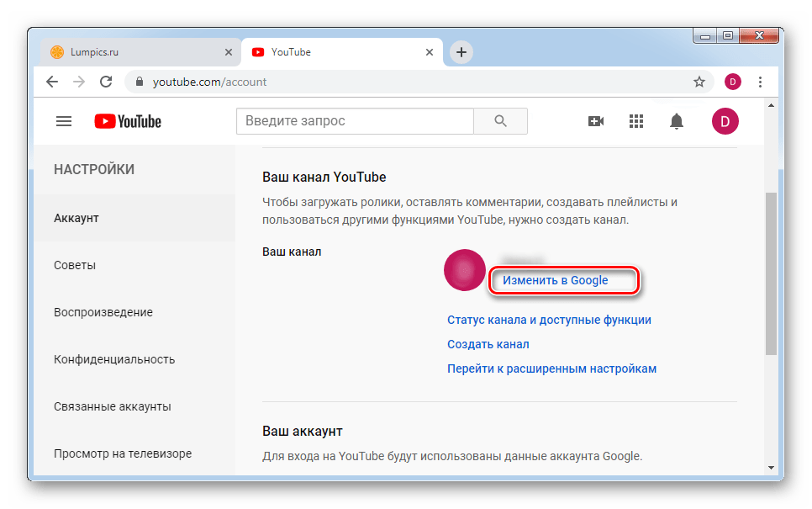The image size is (812, 509).
Task: Click the scrollbar up arrow
Action: tap(771, 105)
